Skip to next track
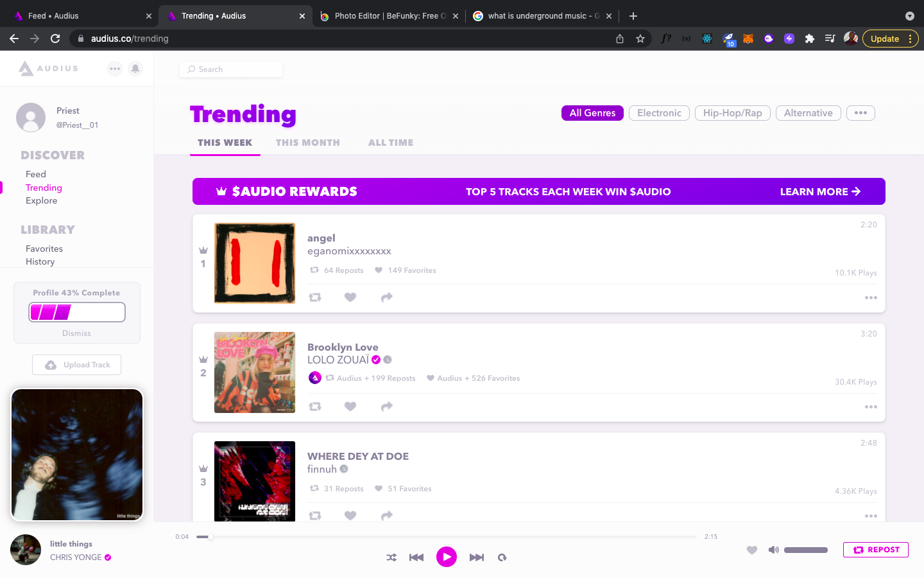 [477, 557]
